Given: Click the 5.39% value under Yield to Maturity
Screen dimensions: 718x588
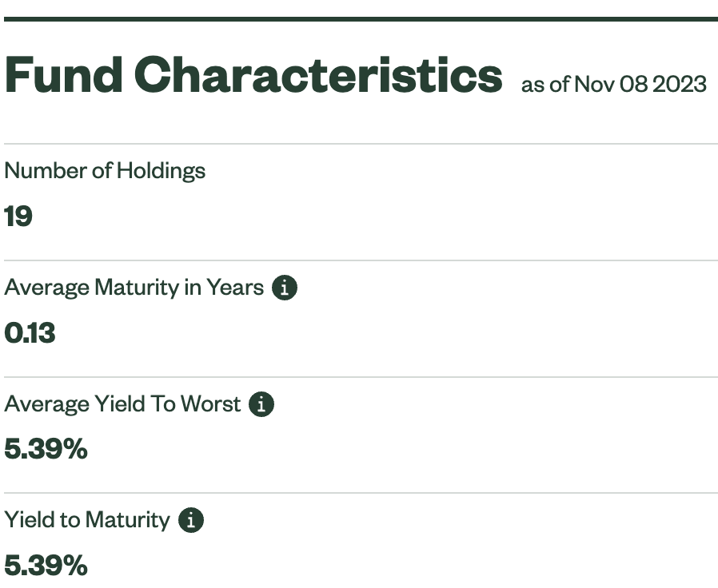Looking at the screenshot, I should tap(46, 566).
